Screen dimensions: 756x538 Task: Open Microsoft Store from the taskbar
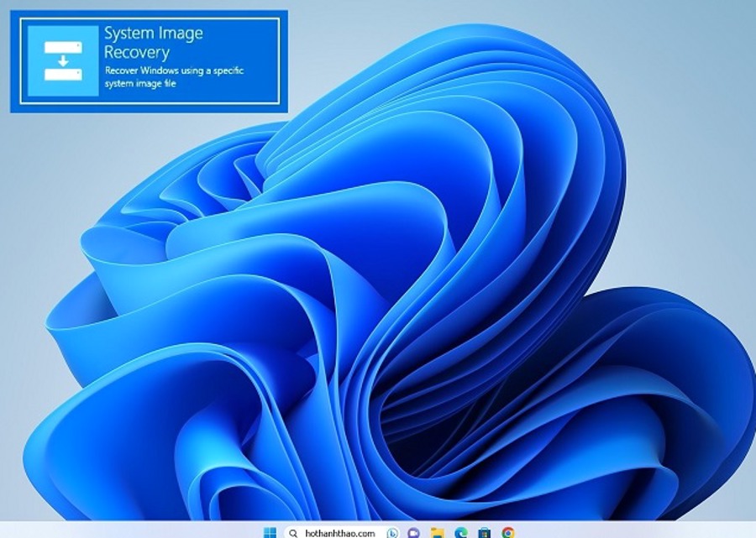click(484, 533)
